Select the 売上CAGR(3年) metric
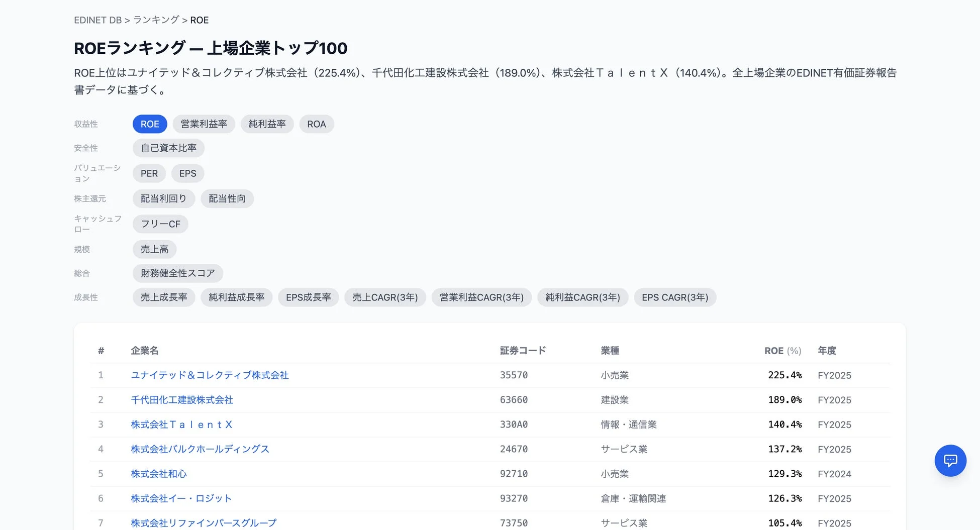980x530 pixels. pyautogui.click(x=384, y=297)
